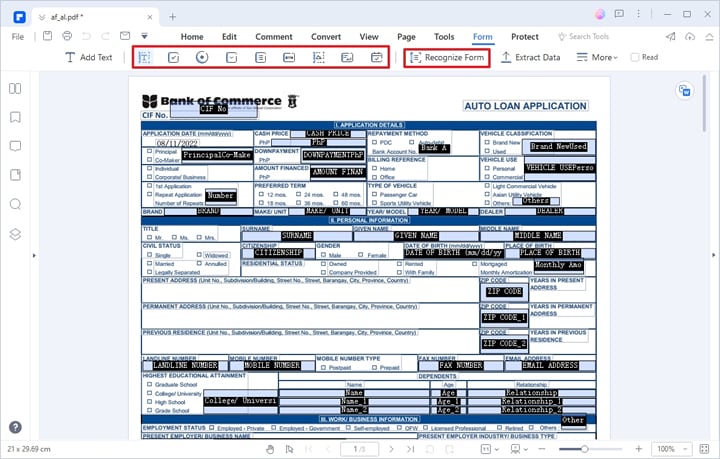Check the PDC repayment method checkbox
This screenshot has height=459, width=720.
pos(374,142)
